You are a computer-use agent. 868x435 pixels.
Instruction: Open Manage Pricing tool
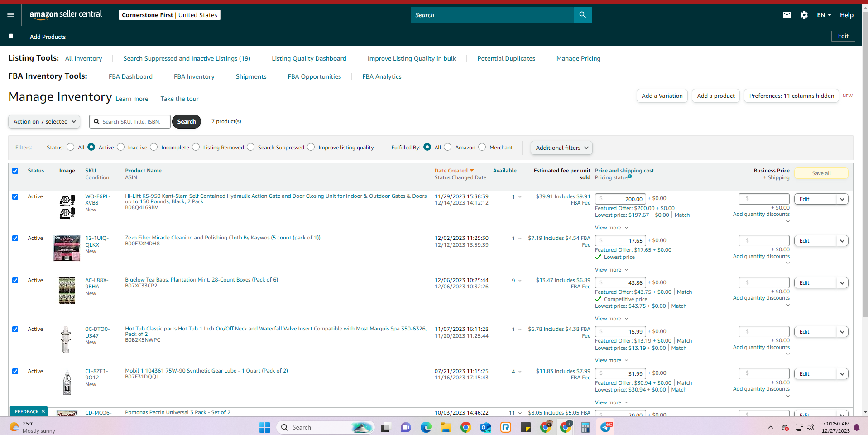point(578,59)
